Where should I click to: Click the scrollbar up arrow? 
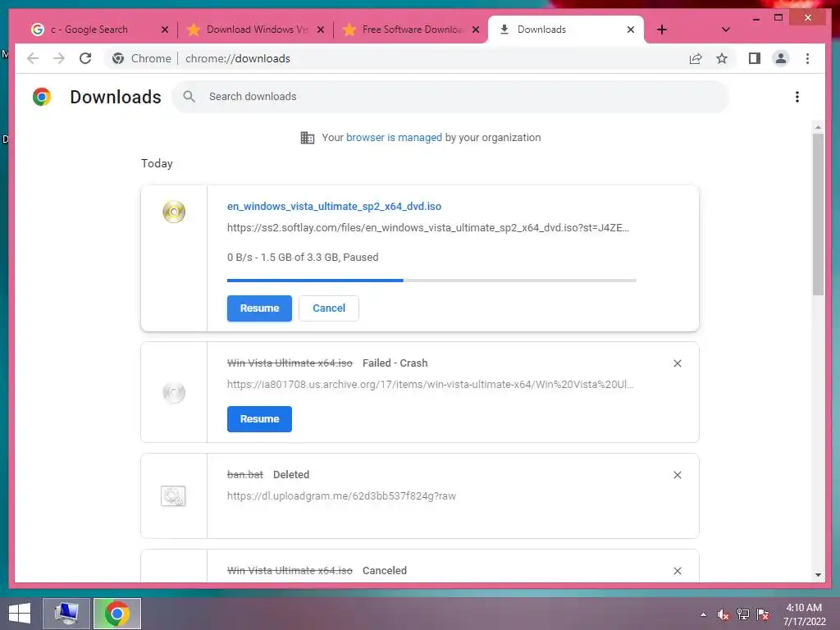pyautogui.click(x=818, y=127)
